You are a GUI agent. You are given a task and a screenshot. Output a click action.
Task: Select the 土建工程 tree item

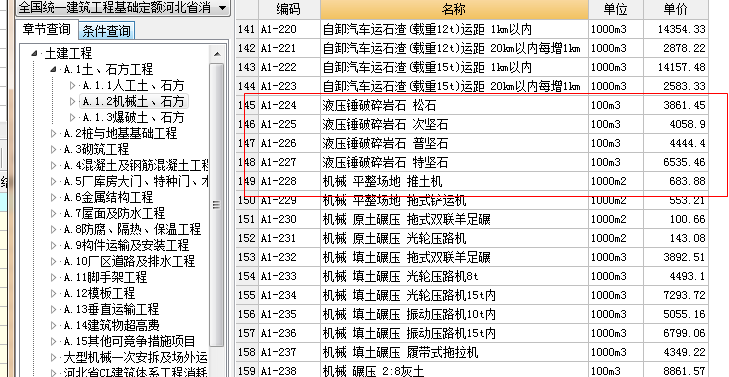[x=68, y=53]
